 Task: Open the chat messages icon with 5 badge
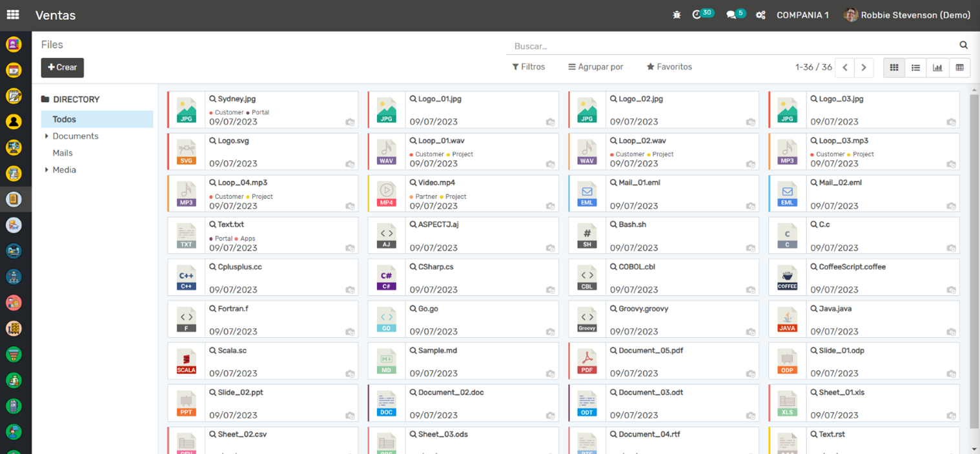(731, 15)
